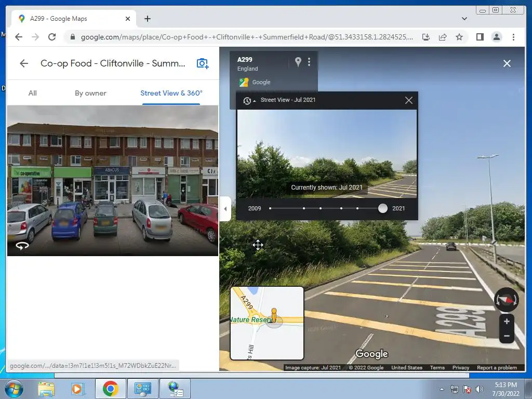Screen dimensions: 532x399
Task: Click the address bar URL field
Action: point(247,37)
